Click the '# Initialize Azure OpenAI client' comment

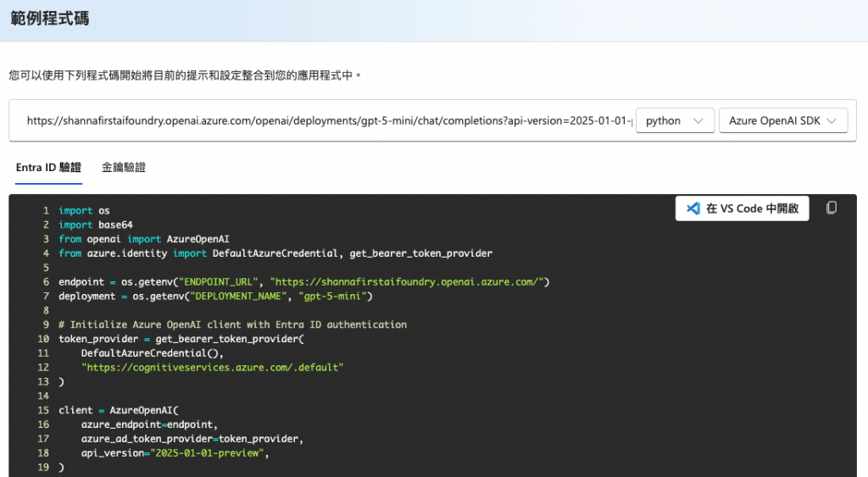click(232, 324)
